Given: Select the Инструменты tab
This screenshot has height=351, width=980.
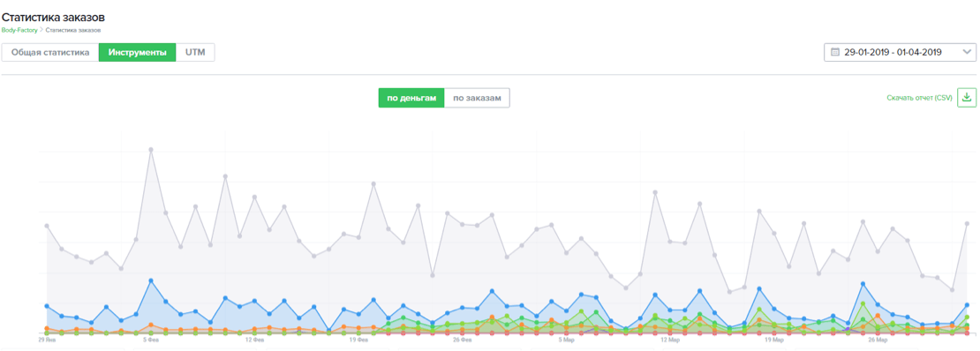Looking at the screenshot, I should (x=138, y=52).
